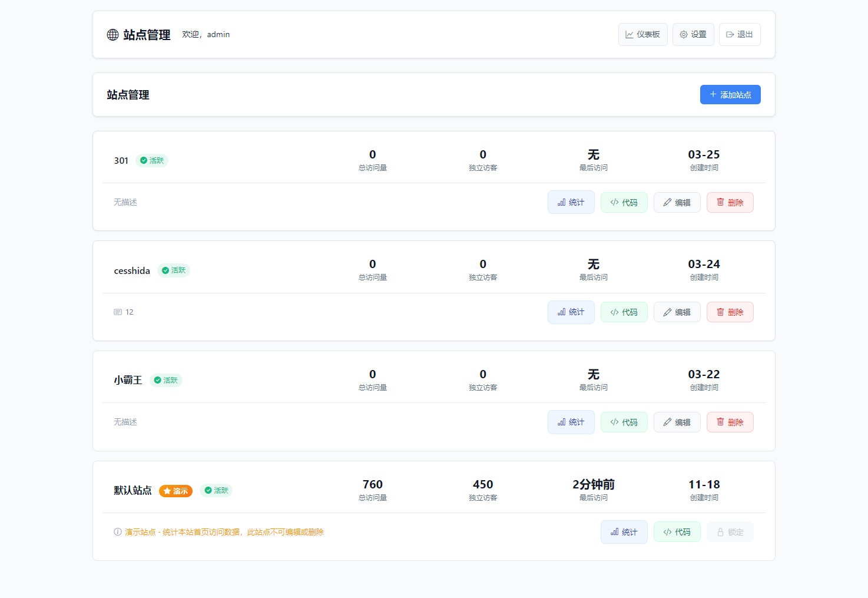Click the info icon before 演示站点 description
868x598 pixels.
(x=118, y=531)
